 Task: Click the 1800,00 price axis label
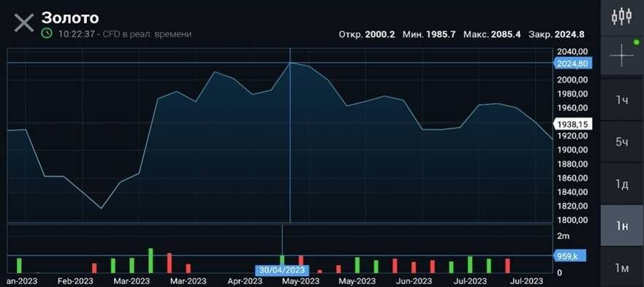coord(572,220)
